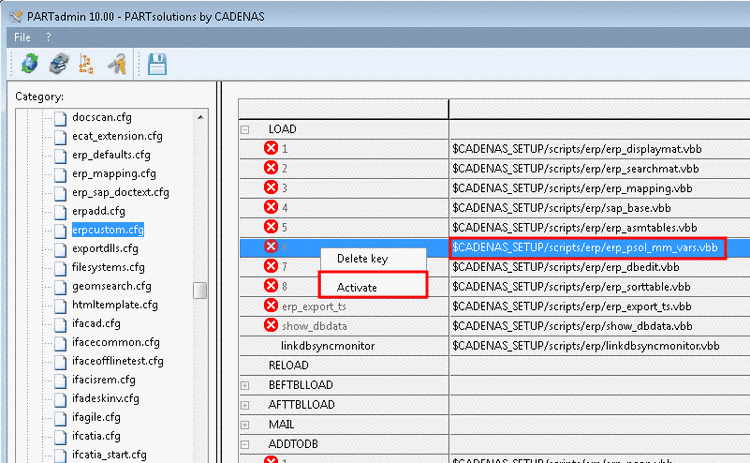Click the printer-stack toolbar icon

pyautogui.click(x=59, y=64)
